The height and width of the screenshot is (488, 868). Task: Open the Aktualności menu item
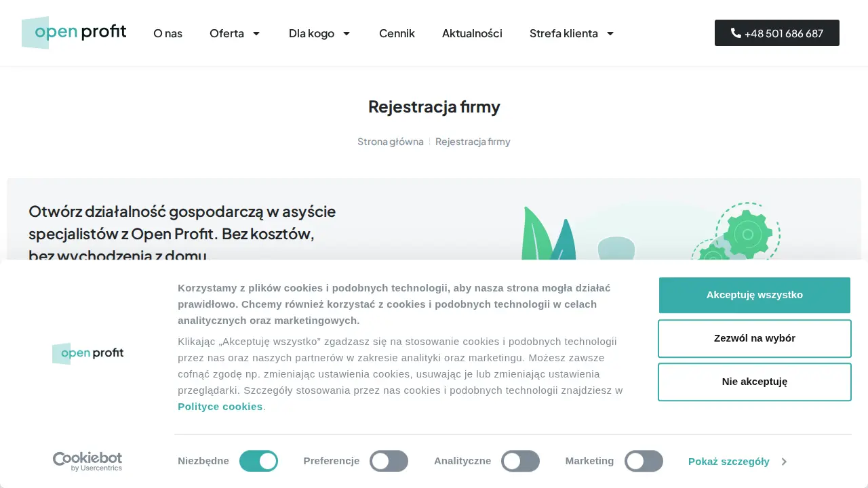pos(472,33)
